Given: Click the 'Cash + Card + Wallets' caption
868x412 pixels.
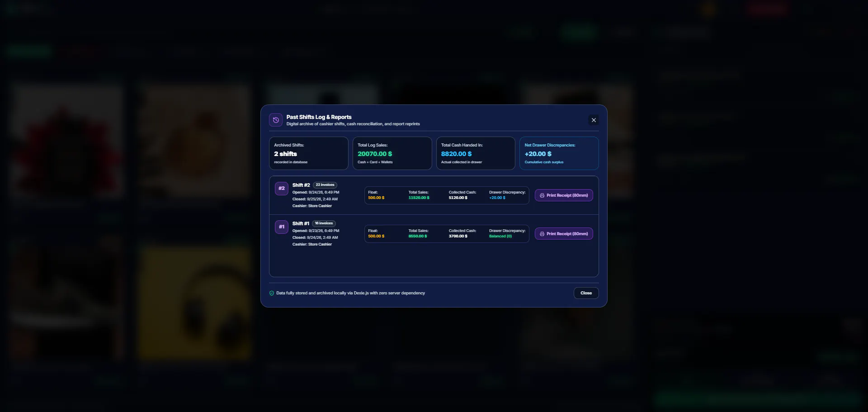Looking at the screenshot, I should pyautogui.click(x=375, y=162).
